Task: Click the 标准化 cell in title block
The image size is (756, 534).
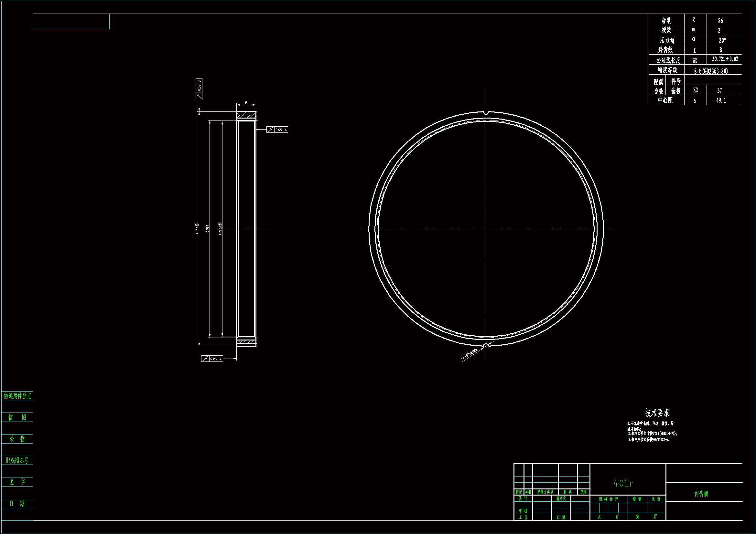Action: pos(561,499)
